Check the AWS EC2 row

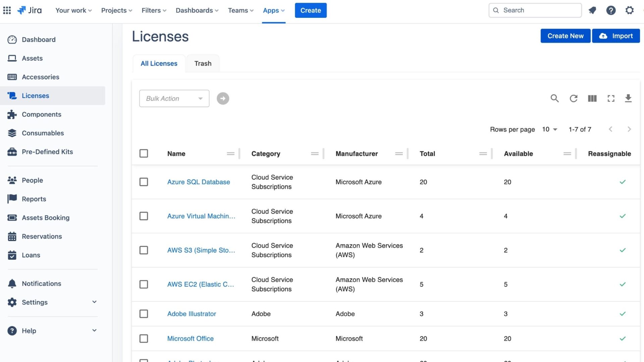[x=144, y=285]
